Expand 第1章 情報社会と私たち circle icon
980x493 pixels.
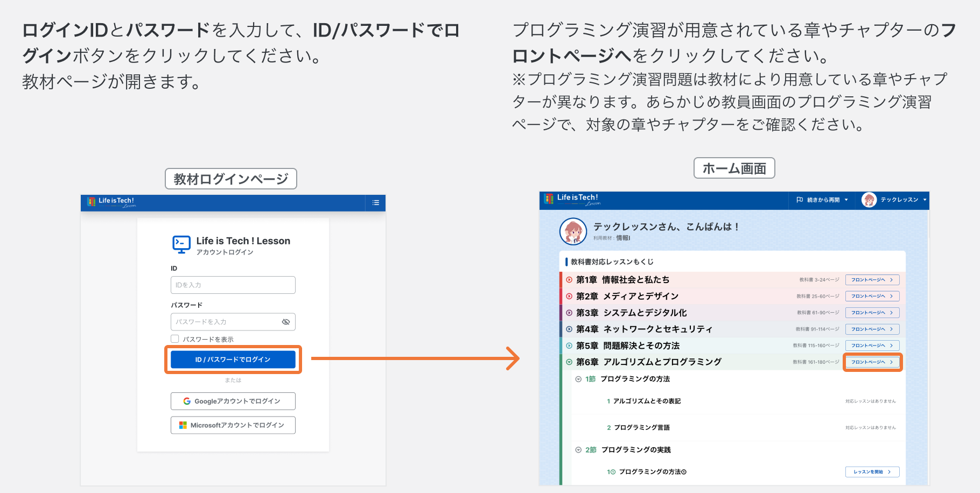569,280
